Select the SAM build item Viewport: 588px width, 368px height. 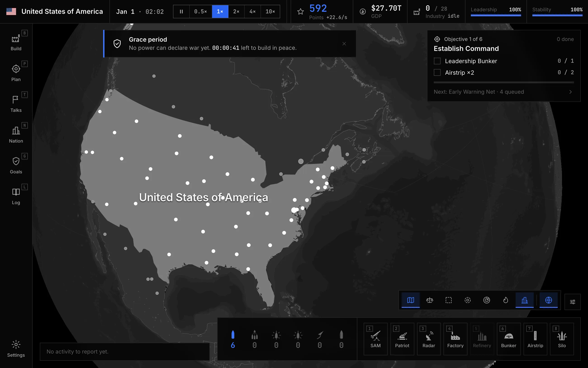tap(375, 339)
